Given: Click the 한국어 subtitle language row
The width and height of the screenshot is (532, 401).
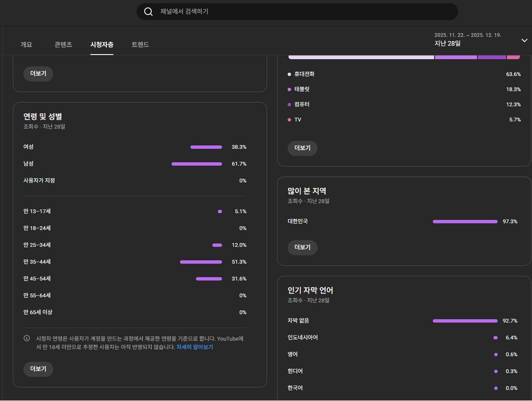Looking at the screenshot, I should 403,388.
